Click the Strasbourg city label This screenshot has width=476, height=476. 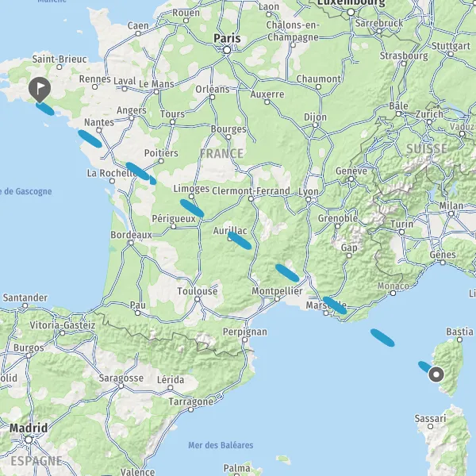click(404, 56)
